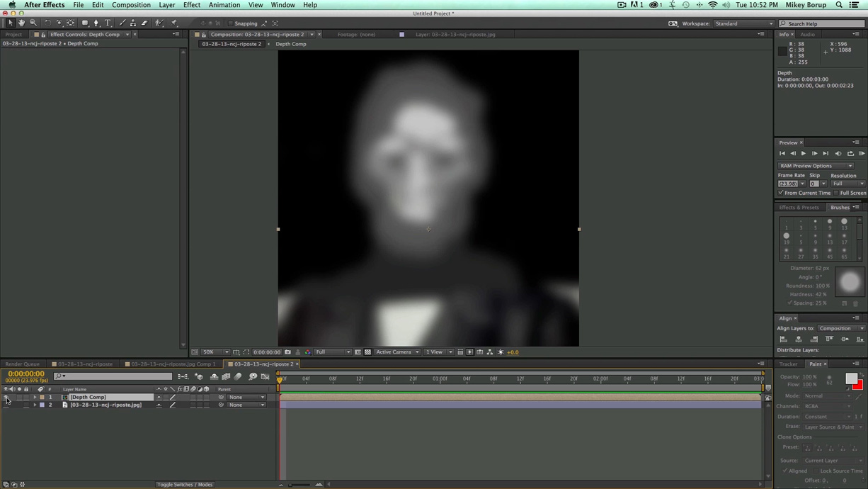Select the Eraser tool
Image resolution: width=868 pixels, height=489 pixels.
(x=144, y=23)
